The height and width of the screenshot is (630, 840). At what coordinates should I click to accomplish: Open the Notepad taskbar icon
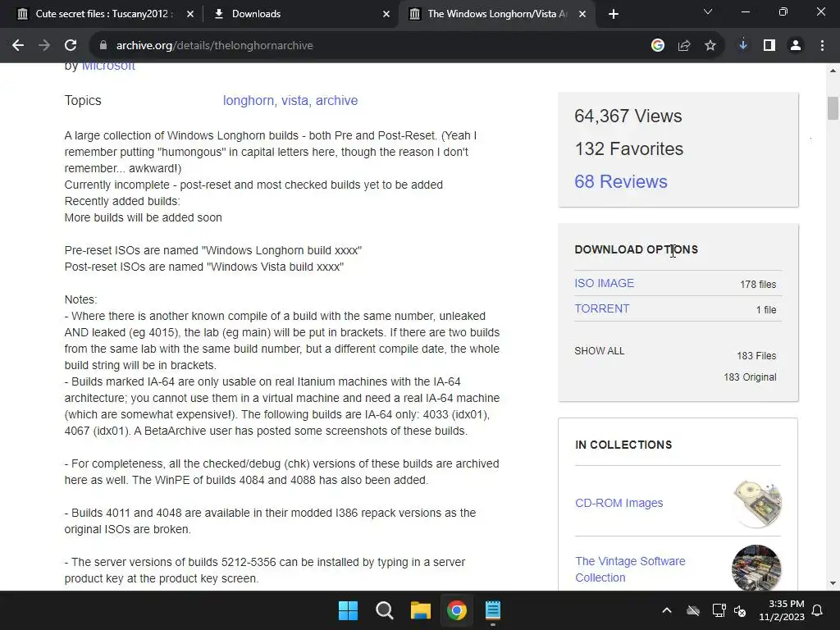click(493, 610)
